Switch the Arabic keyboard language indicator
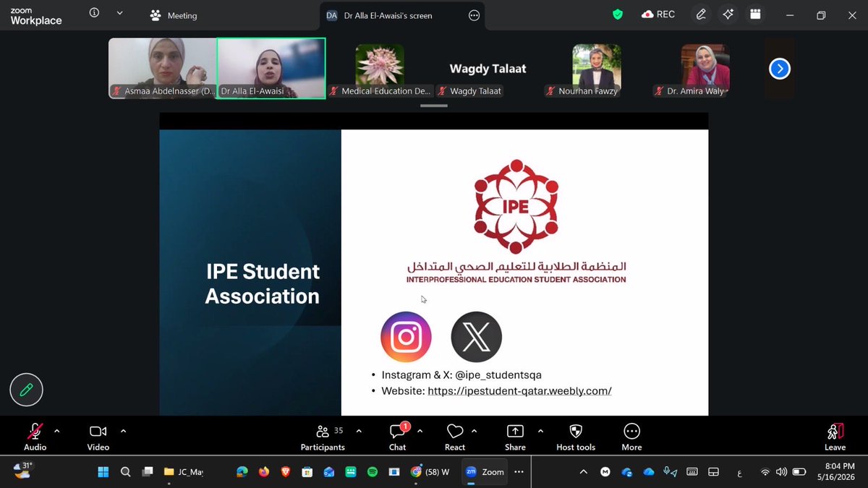Screen dimensions: 868x488 point(739,473)
